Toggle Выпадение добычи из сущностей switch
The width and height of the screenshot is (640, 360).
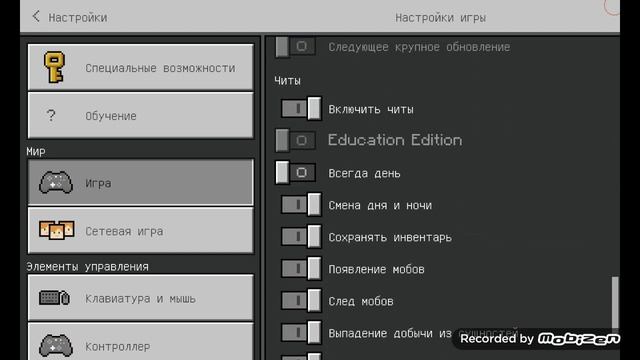(301, 332)
